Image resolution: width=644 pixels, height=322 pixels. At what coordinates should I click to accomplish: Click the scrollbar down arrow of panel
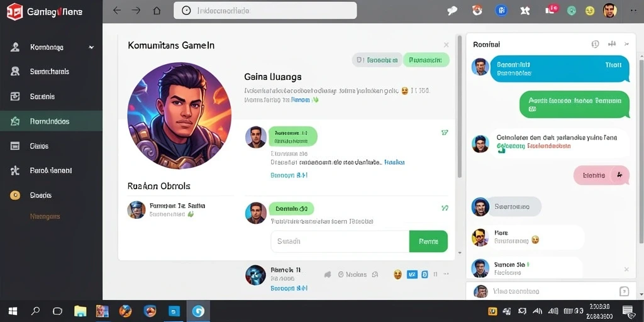point(460,253)
